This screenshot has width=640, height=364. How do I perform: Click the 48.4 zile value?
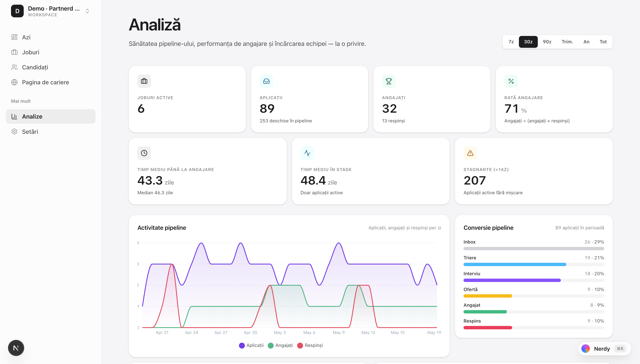pyautogui.click(x=319, y=181)
